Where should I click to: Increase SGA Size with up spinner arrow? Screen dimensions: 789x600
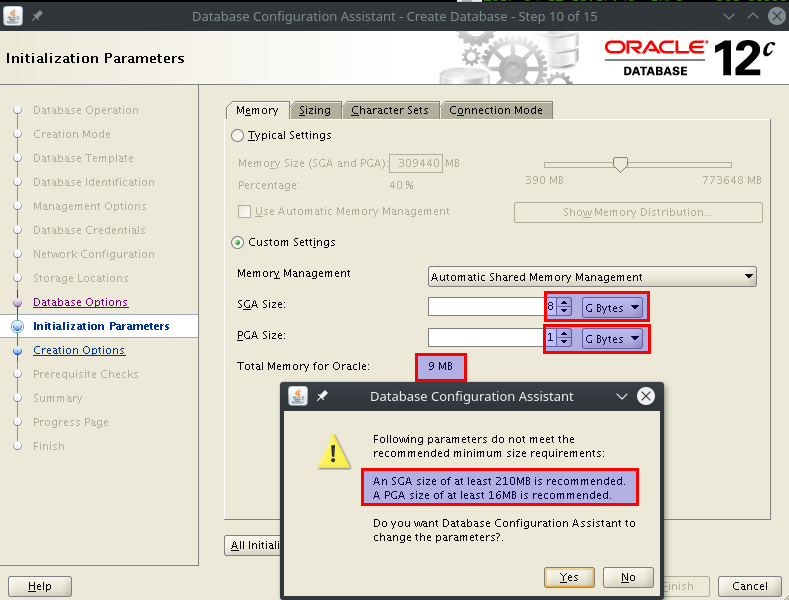(x=565, y=303)
